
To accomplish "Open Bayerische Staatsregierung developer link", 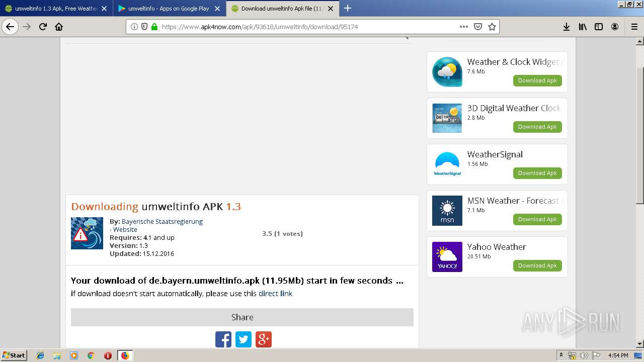I will point(162,221).
